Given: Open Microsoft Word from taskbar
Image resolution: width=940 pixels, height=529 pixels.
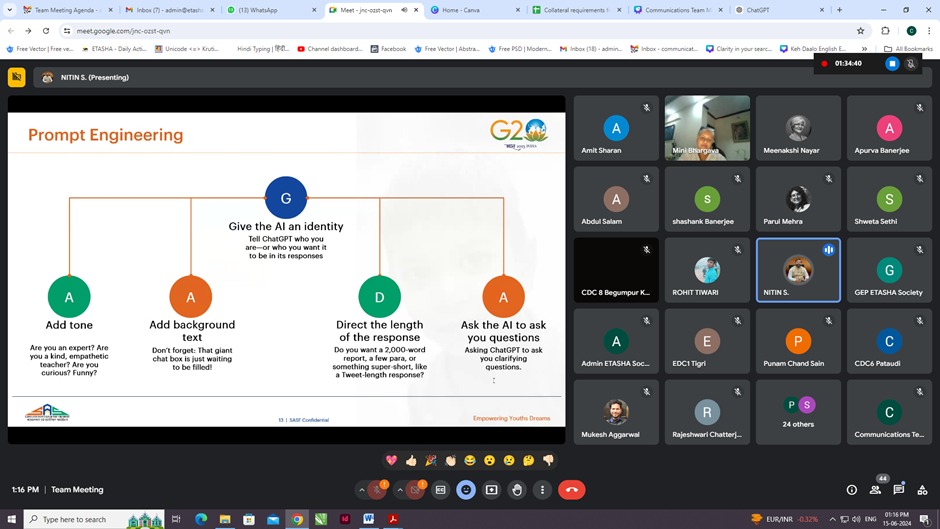Looking at the screenshot, I should [x=369, y=519].
